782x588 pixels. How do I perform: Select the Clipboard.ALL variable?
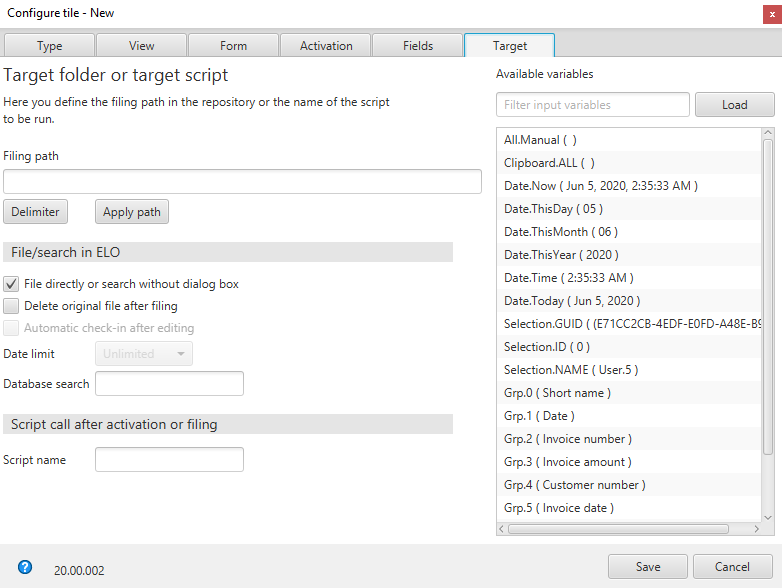point(629,163)
